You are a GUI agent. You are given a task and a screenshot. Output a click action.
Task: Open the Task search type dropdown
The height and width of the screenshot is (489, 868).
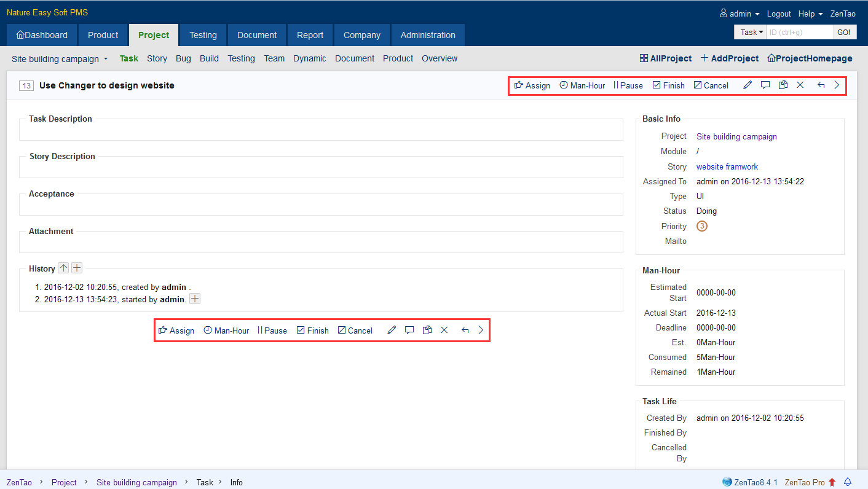pyautogui.click(x=751, y=33)
